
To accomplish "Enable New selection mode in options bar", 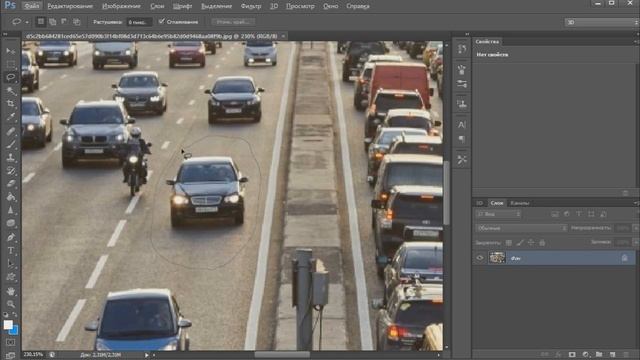I will pyautogui.click(x=40, y=22).
